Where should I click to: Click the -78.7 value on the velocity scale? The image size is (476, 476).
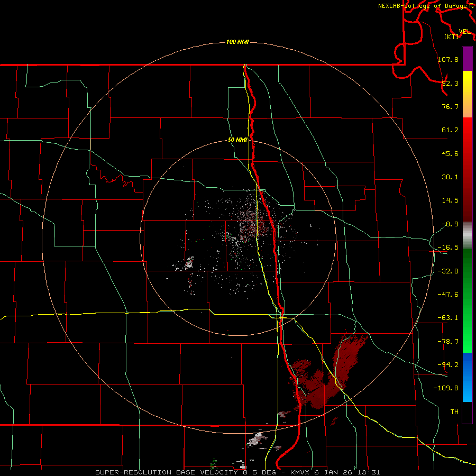[x=448, y=342]
